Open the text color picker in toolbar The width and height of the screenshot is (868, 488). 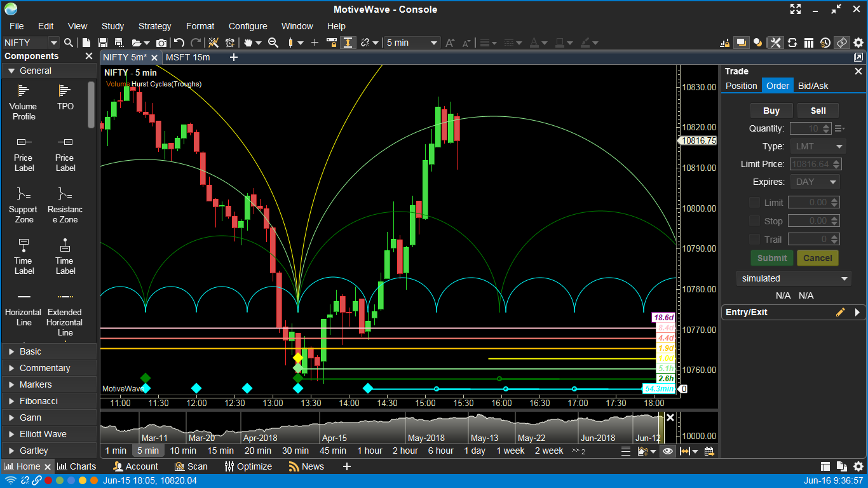coord(538,43)
